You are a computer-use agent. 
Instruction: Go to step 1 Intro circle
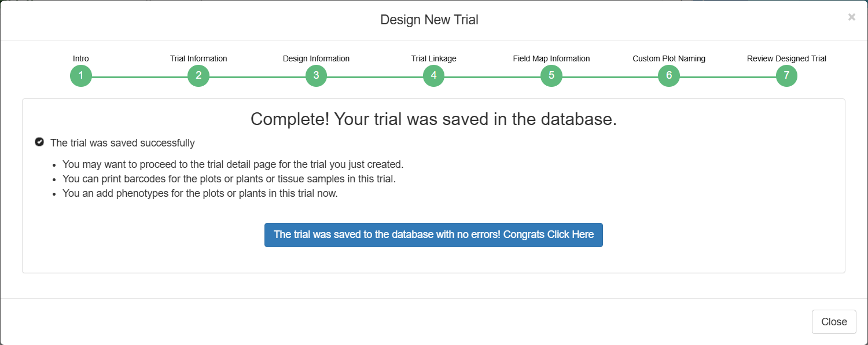coord(81,76)
